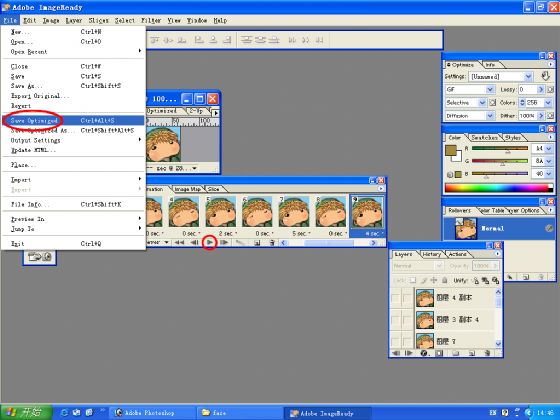Click the foreground color swatch
The width and height of the screenshot is (560, 420).
click(451, 150)
